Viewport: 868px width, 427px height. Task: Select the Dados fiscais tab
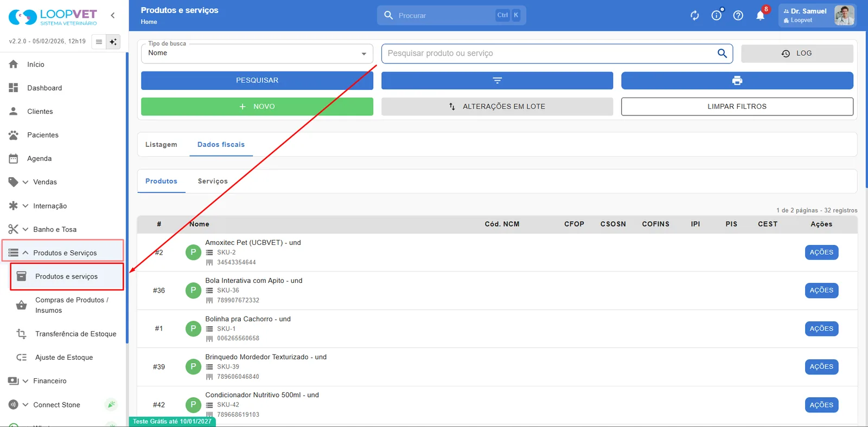(x=221, y=145)
